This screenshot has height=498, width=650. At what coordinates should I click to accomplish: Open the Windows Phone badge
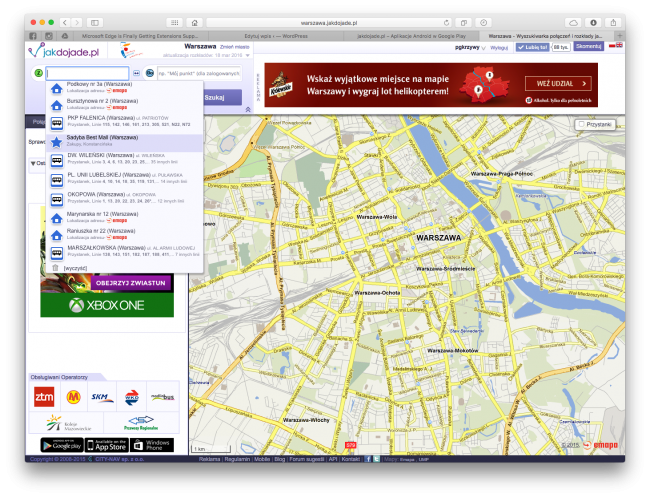pos(152,445)
